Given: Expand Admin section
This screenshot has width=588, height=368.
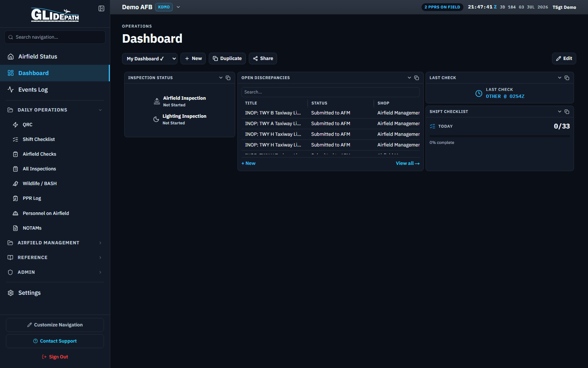Looking at the screenshot, I should tap(55, 272).
